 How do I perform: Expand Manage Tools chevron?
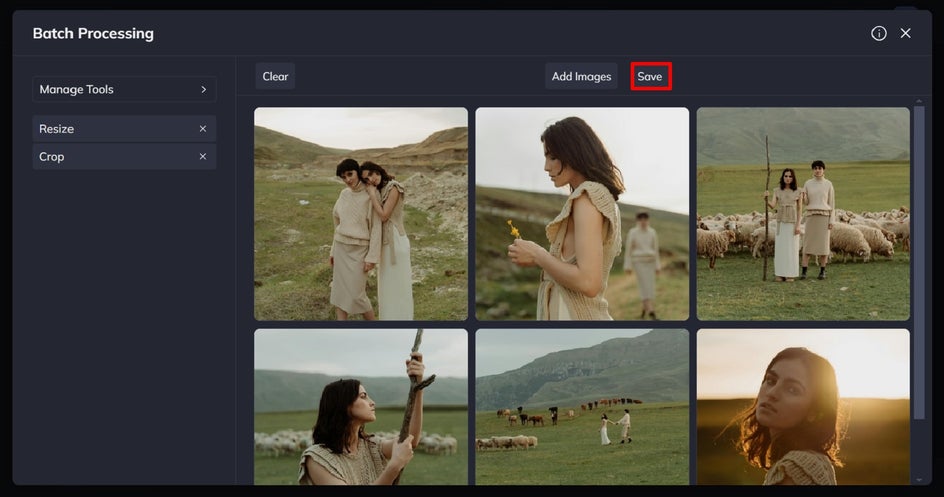click(203, 90)
